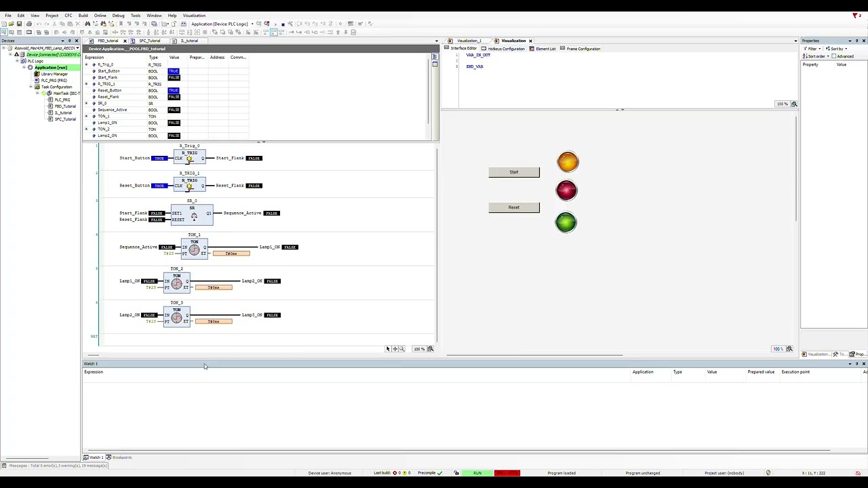Click the SR_0 function block
This screenshot has height=488, width=868.
pyautogui.click(x=192, y=214)
